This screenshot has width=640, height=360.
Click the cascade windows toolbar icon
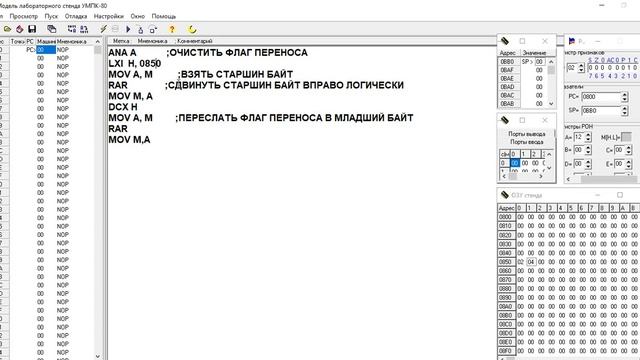[x=51, y=29]
